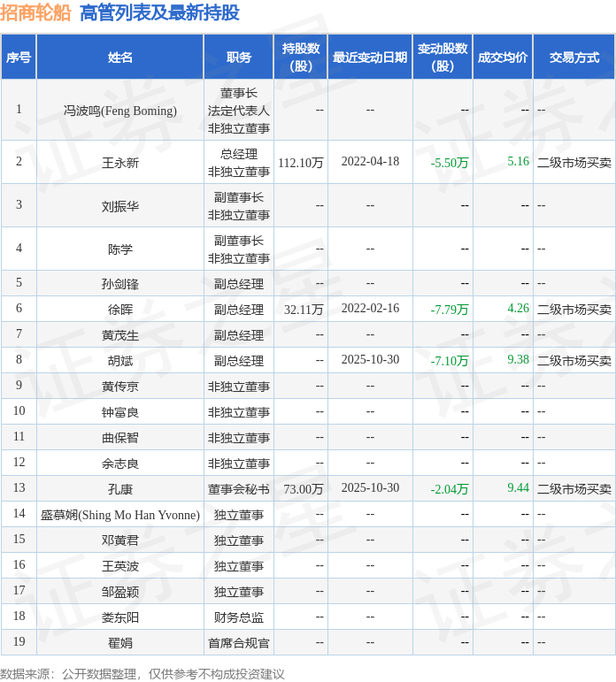This screenshot has height=682, width=616.
Task: Click the name 孙剑锋
Action: click(x=120, y=284)
